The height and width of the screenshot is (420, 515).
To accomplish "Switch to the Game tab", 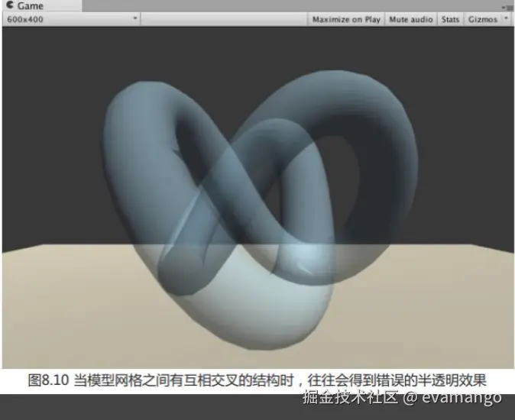I will click(40, 5).
